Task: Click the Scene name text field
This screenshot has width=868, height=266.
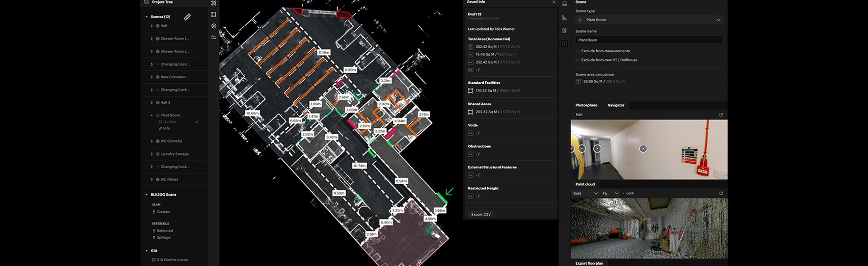Action: click(x=649, y=40)
